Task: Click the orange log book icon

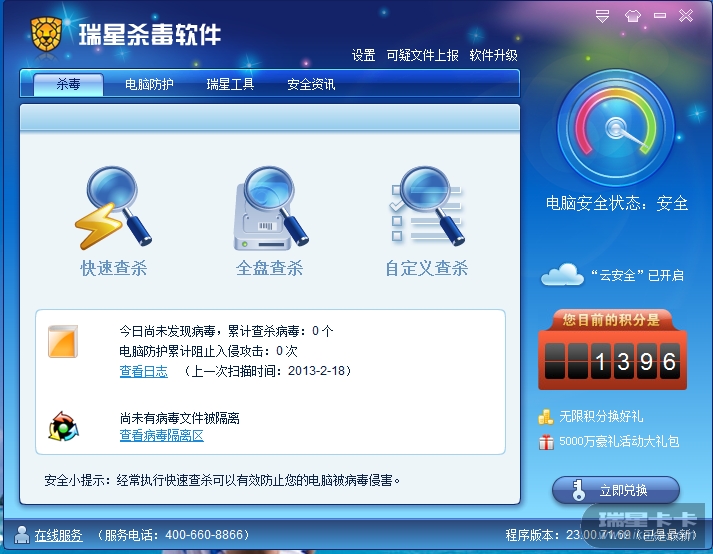Action: tap(63, 341)
